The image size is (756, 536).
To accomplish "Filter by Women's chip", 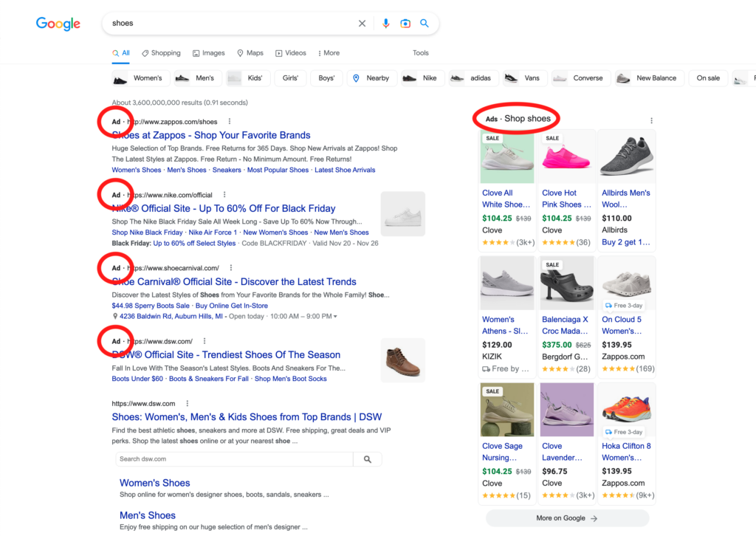I will (141, 78).
